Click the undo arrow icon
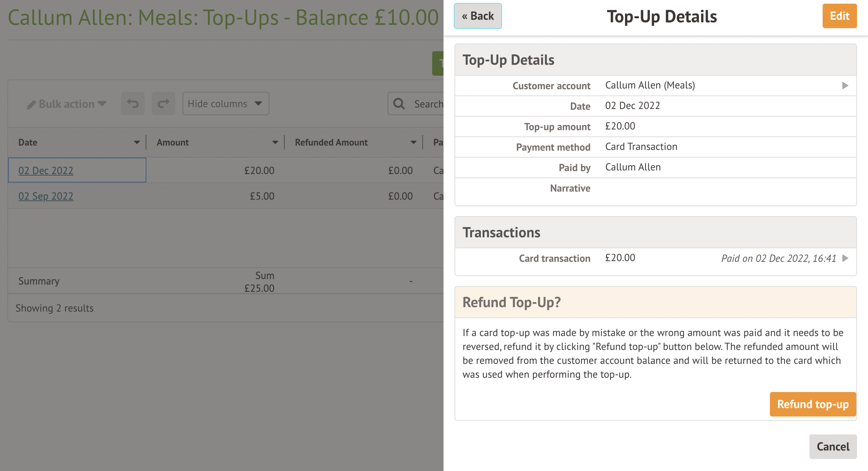Screen dimensions: 868x471 pyautogui.click(x=133, y=104)
